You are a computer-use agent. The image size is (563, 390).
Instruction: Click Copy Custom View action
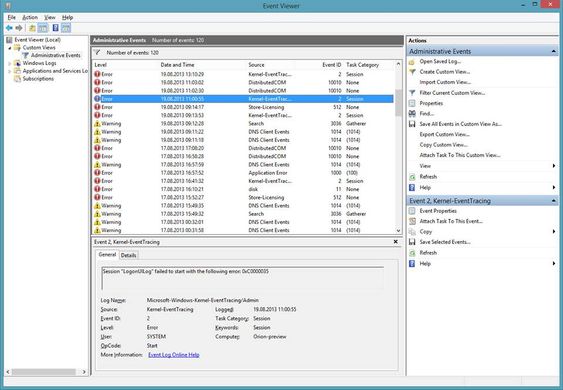point(443,145)
